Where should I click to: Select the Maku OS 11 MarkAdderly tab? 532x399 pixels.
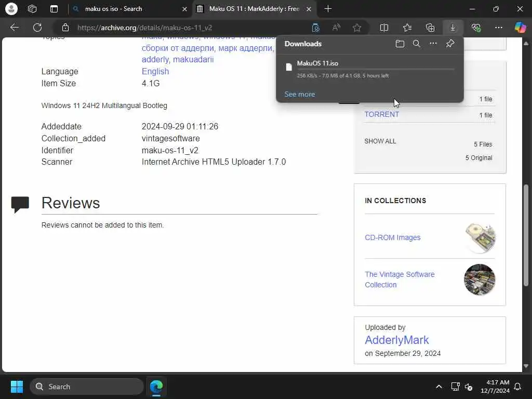coord(255,9)
